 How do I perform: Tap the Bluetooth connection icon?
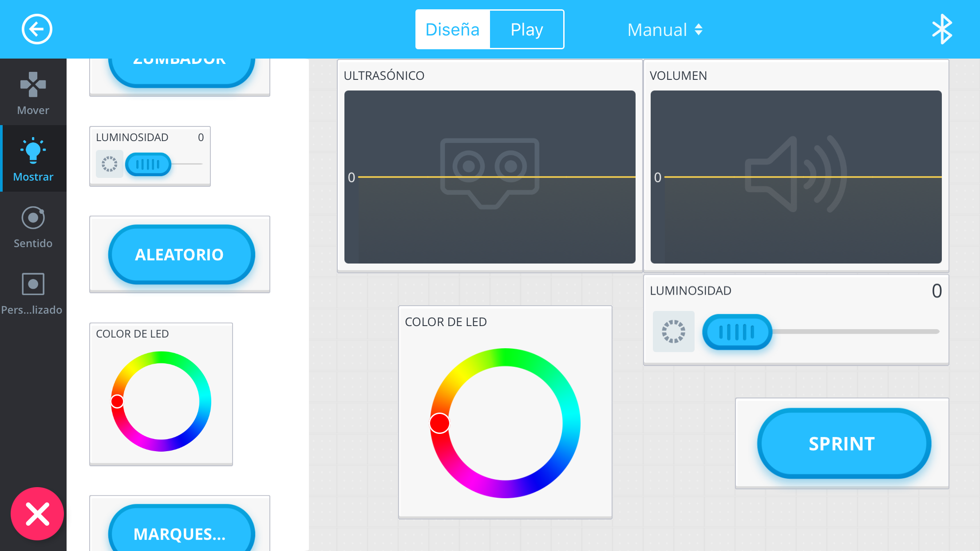click(x=941, y=29)
